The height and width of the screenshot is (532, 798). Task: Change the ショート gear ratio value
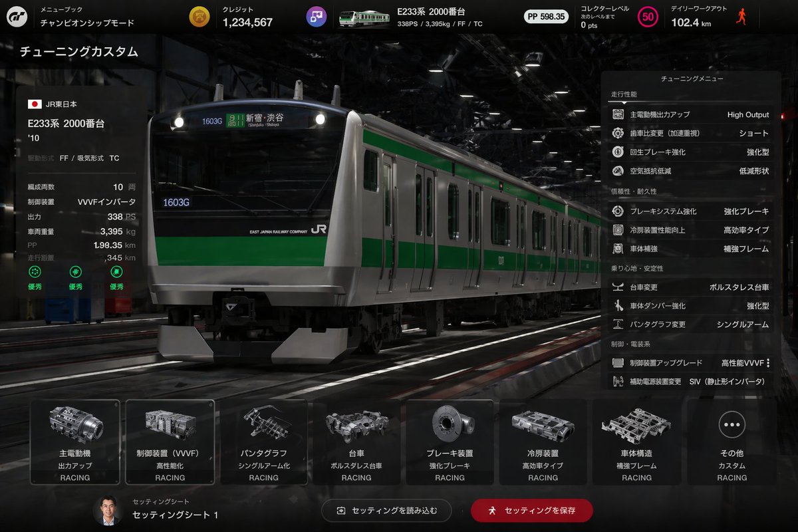(754, 133)
